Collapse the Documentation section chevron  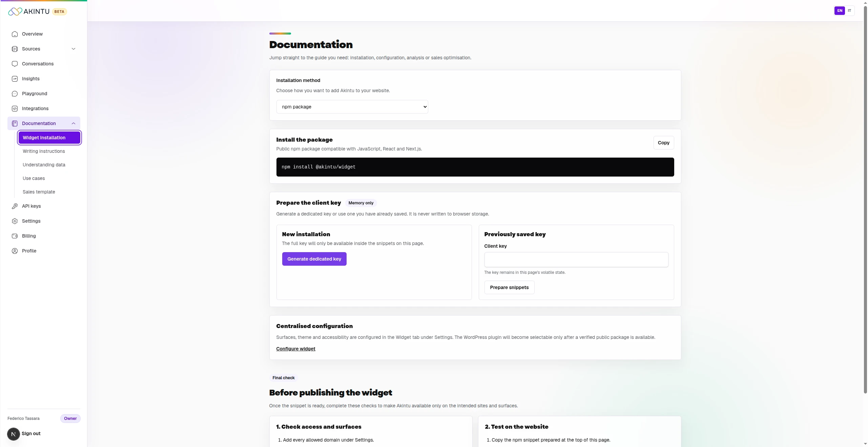click(x=74, y=123)
